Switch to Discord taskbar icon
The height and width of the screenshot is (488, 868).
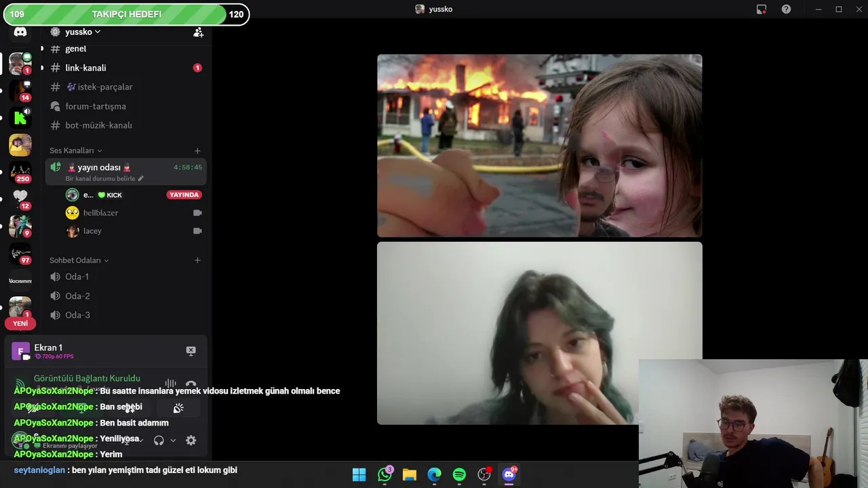pos(509,474)
